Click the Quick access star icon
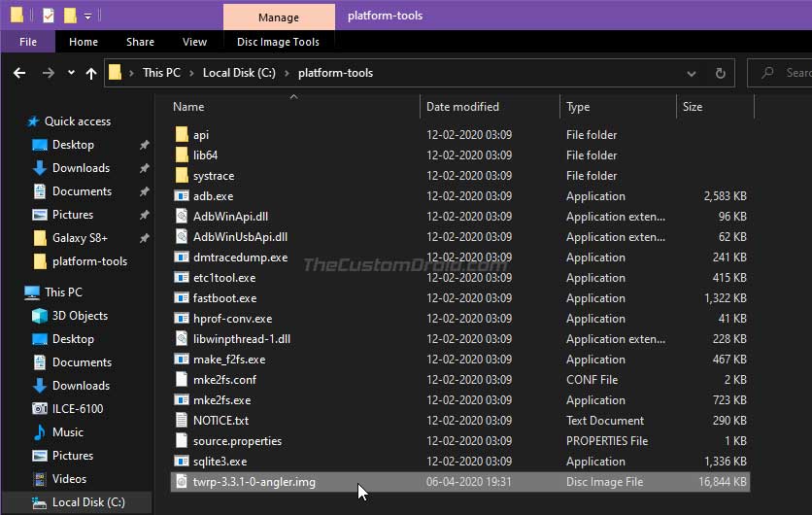The width and height of the screenshot is (812, 515). 33,121
